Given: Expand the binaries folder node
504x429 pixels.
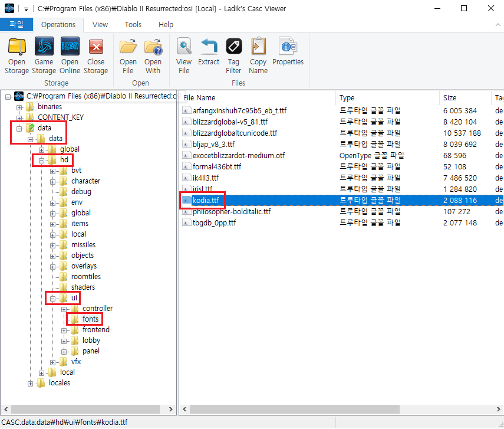Looking at the screenshot, I should [x=19, y=107].
